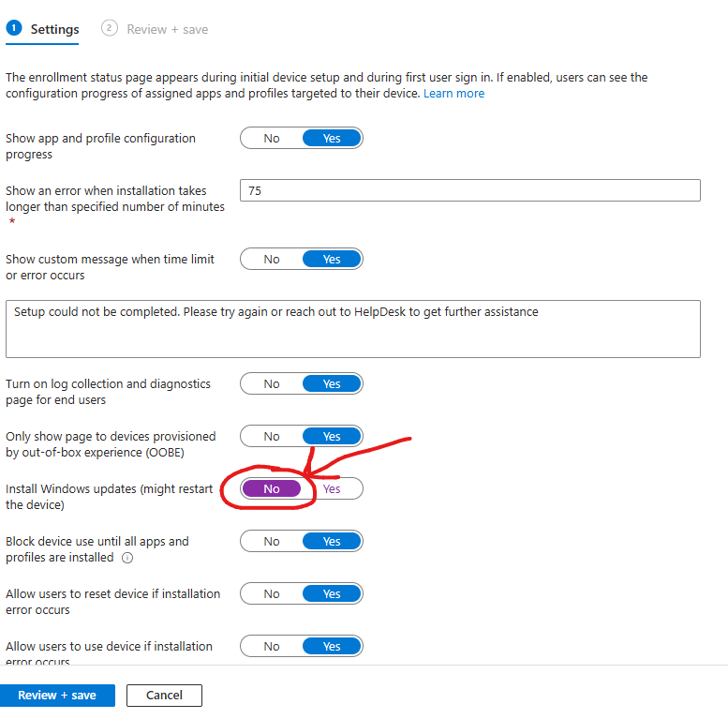Click the Cancel button
The image size is (728, 719).
click(x=164, y=696)
